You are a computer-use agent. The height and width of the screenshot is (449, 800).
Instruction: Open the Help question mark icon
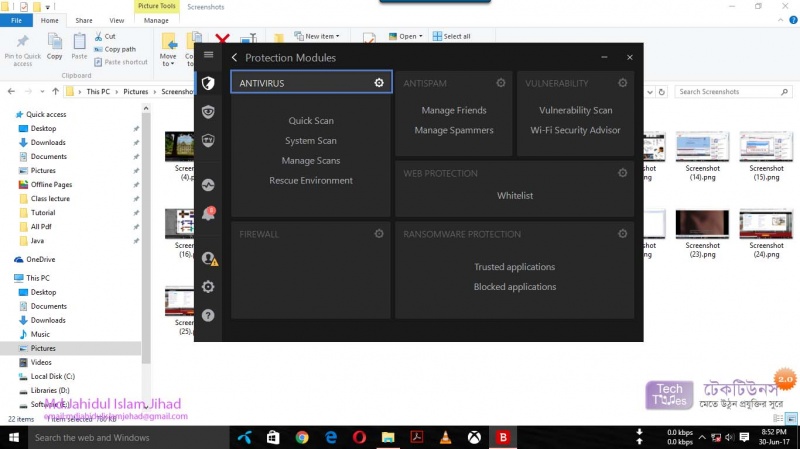point(208,315)
